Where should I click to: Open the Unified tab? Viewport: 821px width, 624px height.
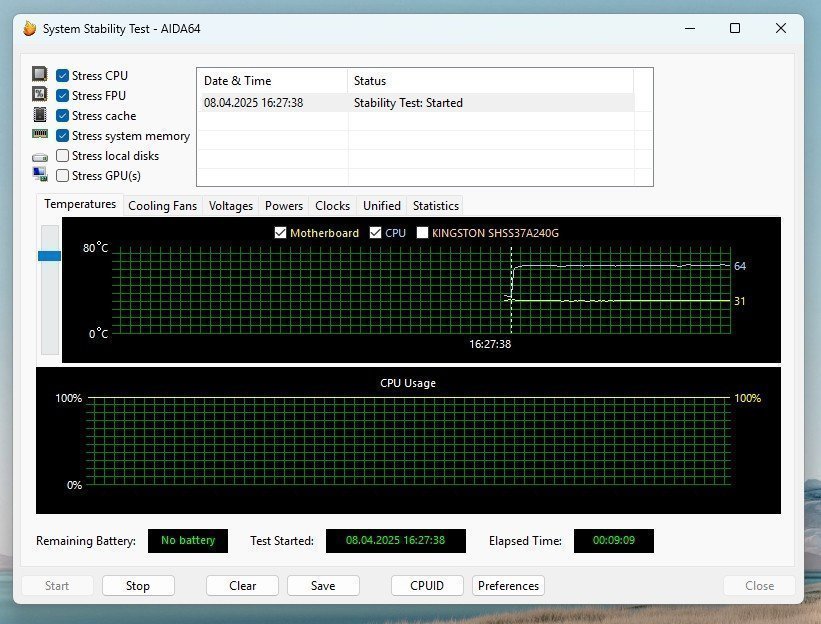point(382,206)
